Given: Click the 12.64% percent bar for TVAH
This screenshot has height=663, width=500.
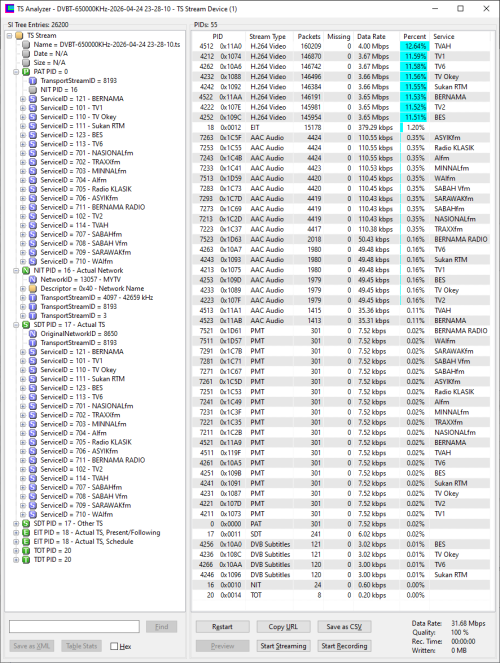Looking at the screenshot, I should (415, 46).
